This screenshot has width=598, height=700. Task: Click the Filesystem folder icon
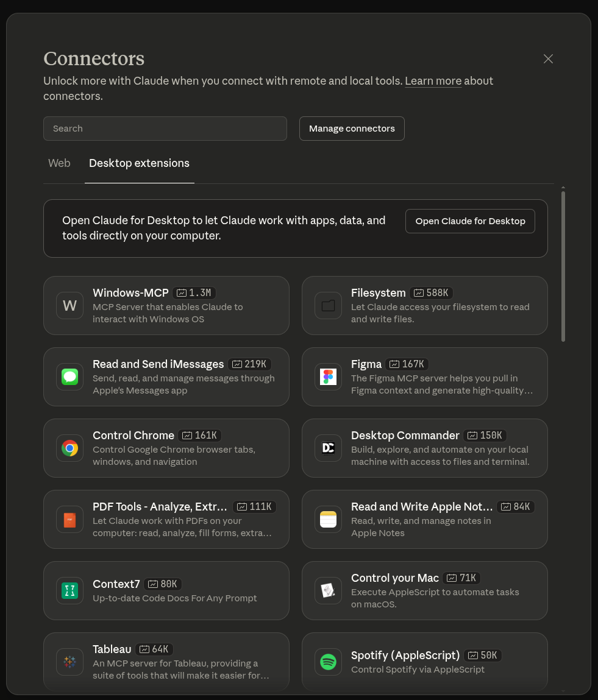(x=328, y=306)
